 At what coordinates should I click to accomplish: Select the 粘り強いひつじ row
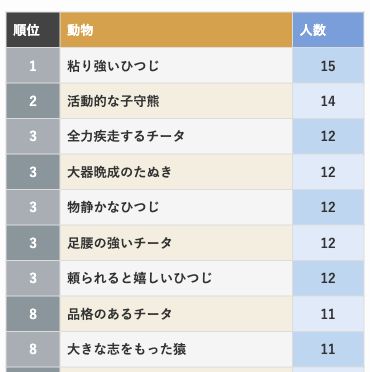185,65
